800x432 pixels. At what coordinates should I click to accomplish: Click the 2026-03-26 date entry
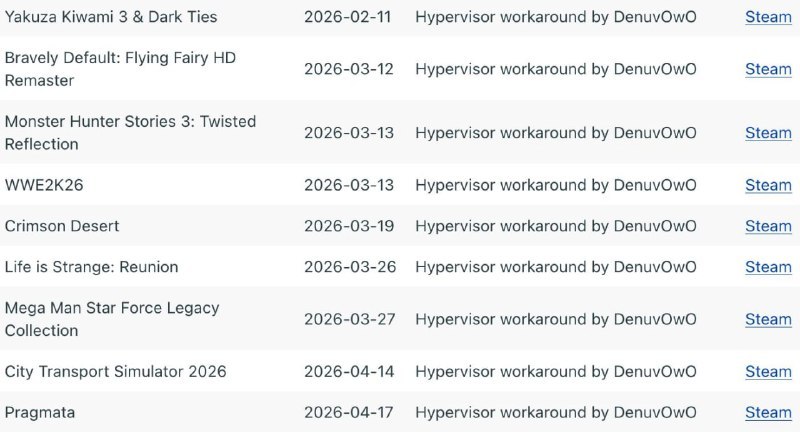[349, 267]
